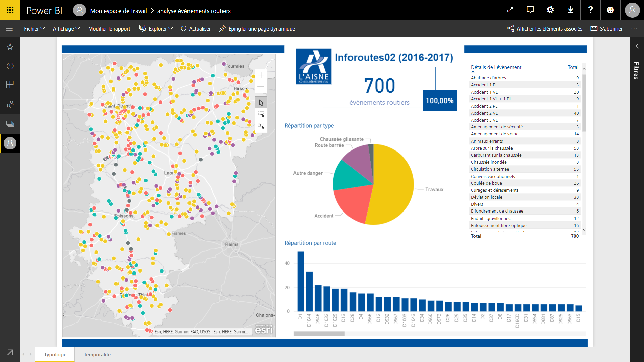Select Coulée de boue table row
The width and height of the screenshot is (644, 362).
point(525,183)
